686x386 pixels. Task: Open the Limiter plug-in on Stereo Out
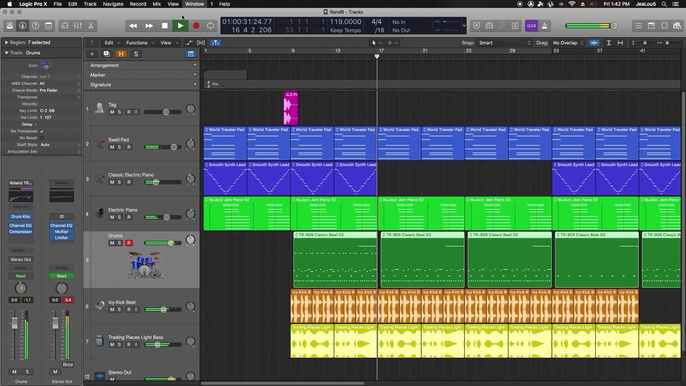point(61,237)
